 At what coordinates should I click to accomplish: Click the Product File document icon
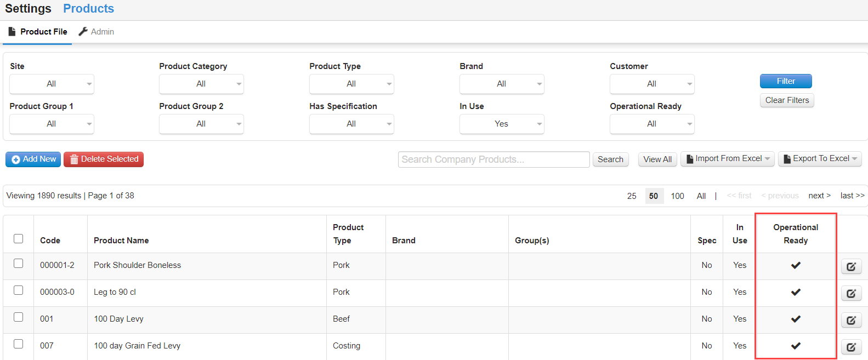click(x=12, y=32)
